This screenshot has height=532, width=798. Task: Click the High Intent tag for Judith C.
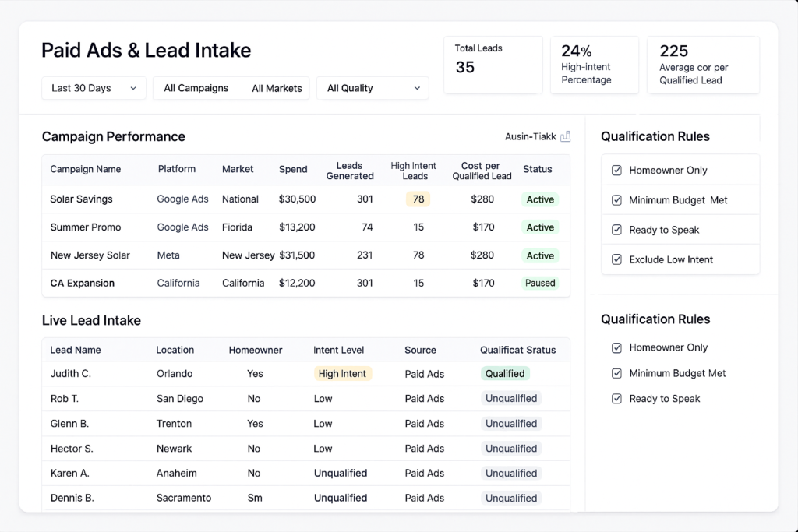pyautogui.click(x=342, y=374)
